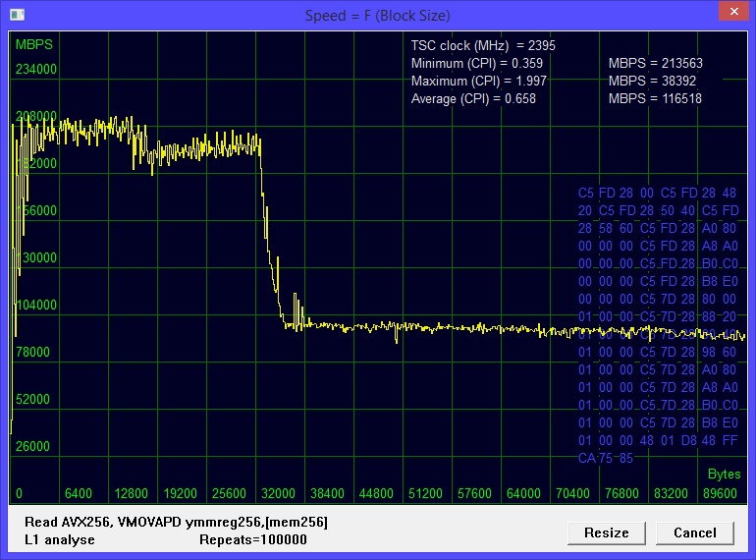Click the 130000 y-axis label
The width and height of the screenshot is (756, 560).
pyautogui.click(x=35, y=257)
